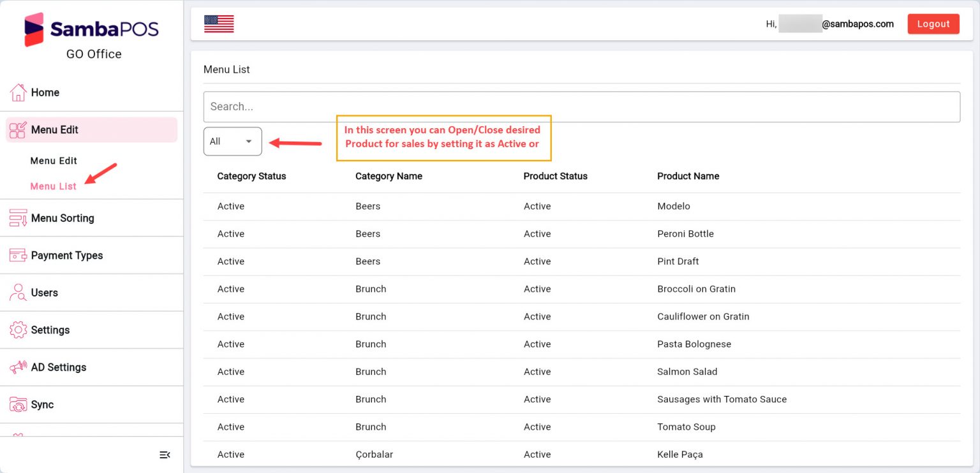Click the AD Settings megaphone icon
This screenshot has height=473, width=980.
[19, 367]
